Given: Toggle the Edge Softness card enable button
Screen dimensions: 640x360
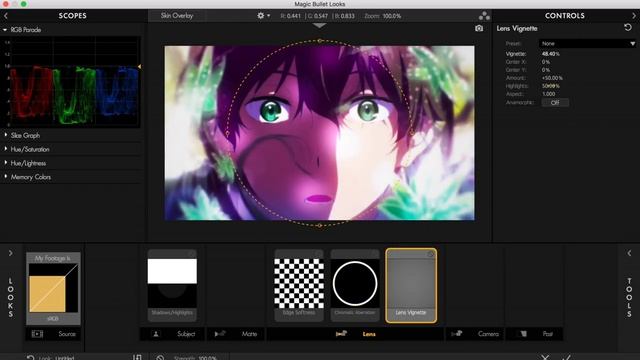Looking at the screenshot, I should click(x=318, y=254).
